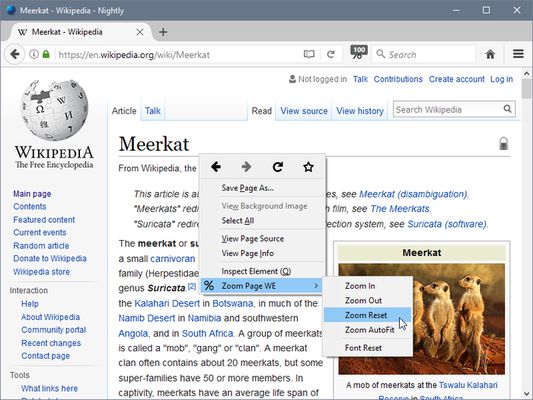533x400 pixels.
Task: Select the Read tab
Action: (261, 111)
